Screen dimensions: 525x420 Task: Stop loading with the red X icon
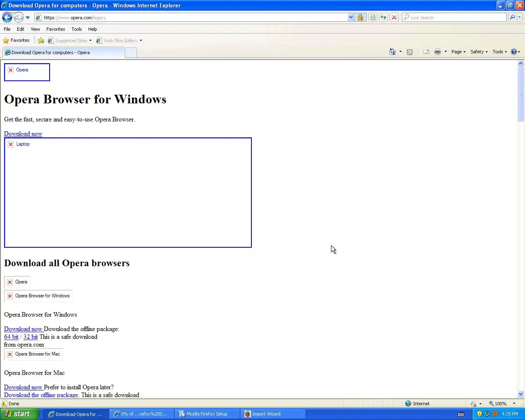(394, 18)
